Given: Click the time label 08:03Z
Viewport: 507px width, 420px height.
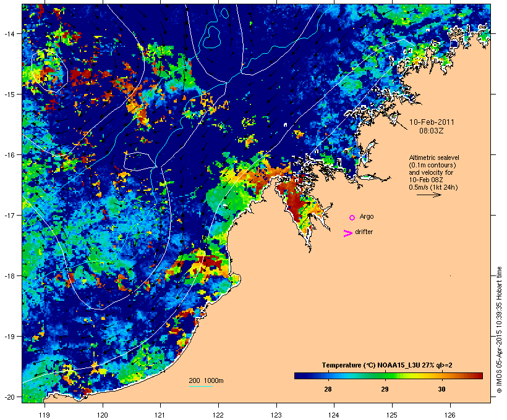Looking at the screenshot, I should pos(432,131).
